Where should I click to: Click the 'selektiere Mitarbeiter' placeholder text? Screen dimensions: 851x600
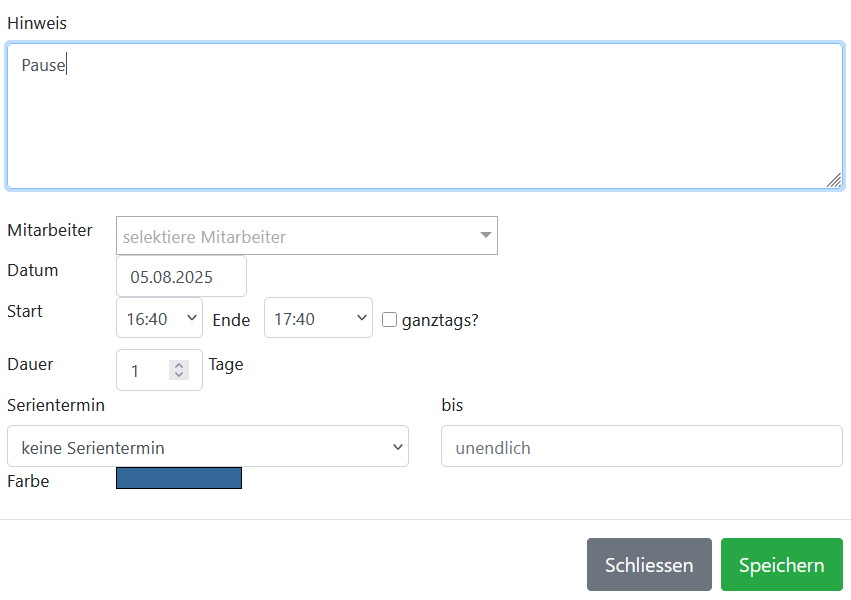[x=204, y=237]
